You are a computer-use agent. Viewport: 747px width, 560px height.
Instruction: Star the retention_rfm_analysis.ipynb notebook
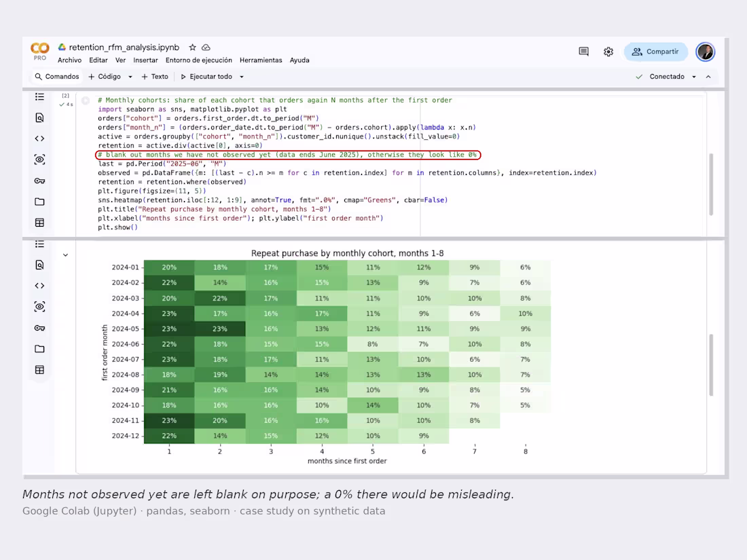(192, 47)
